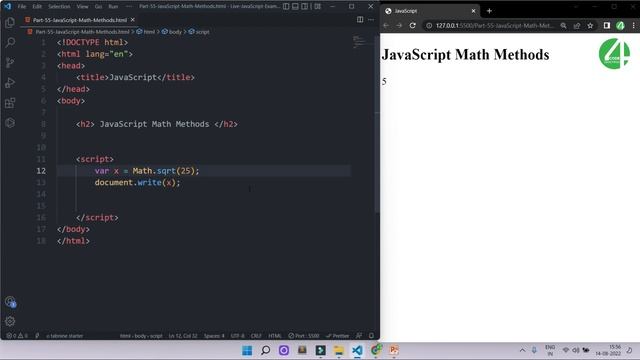Click the zoom magnifier in address bar
This screenshot has width=640, height=360.
click(563, 25)
